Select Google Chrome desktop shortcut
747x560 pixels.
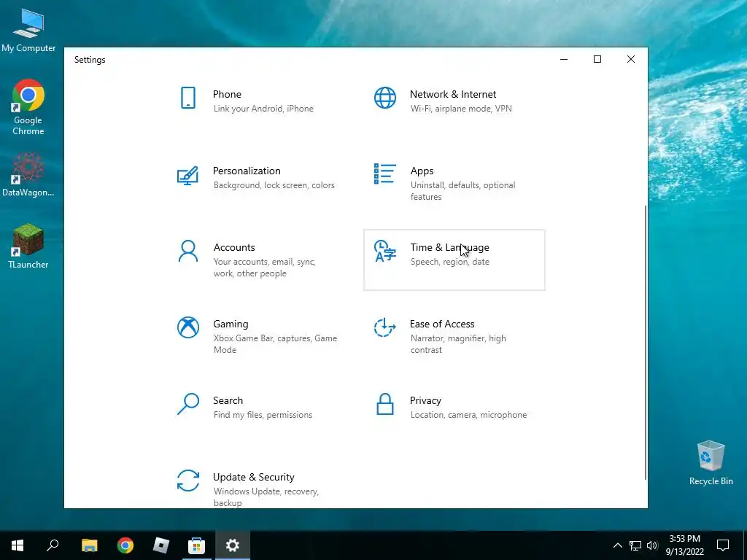[28, 107]
